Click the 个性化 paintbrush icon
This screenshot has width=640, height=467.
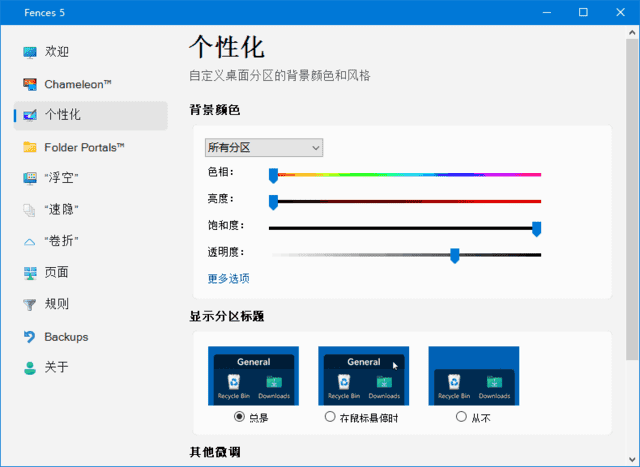click(30, 116)
